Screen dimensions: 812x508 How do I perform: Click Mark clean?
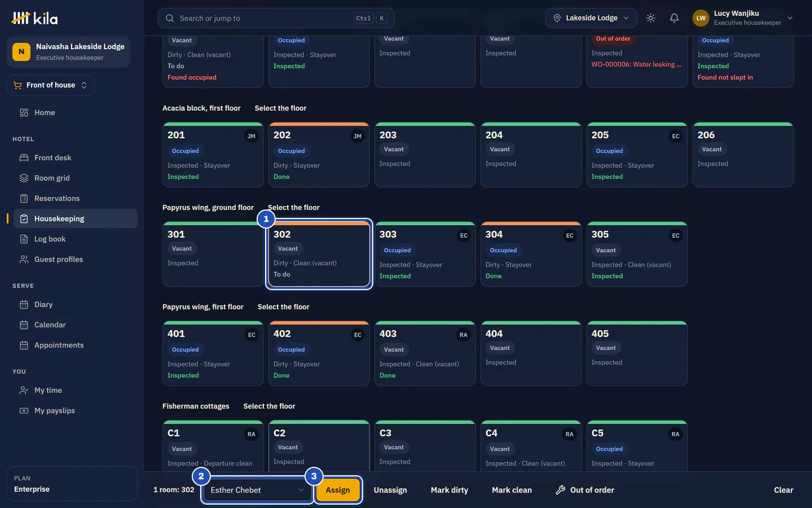pyautogui.click(x=511, y=490)
